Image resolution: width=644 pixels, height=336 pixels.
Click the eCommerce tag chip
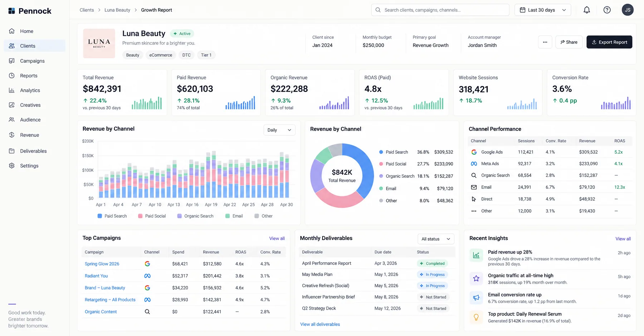tap(161, 55)
